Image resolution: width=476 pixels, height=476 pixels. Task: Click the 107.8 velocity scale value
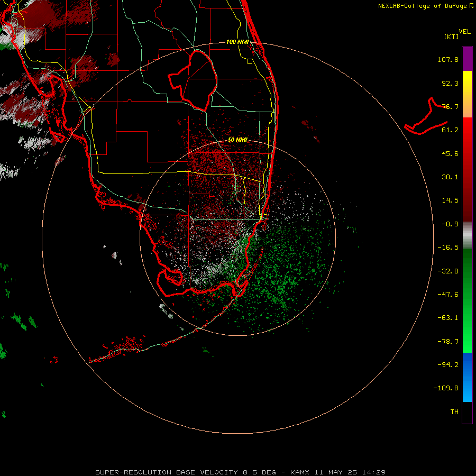point(448,59)
